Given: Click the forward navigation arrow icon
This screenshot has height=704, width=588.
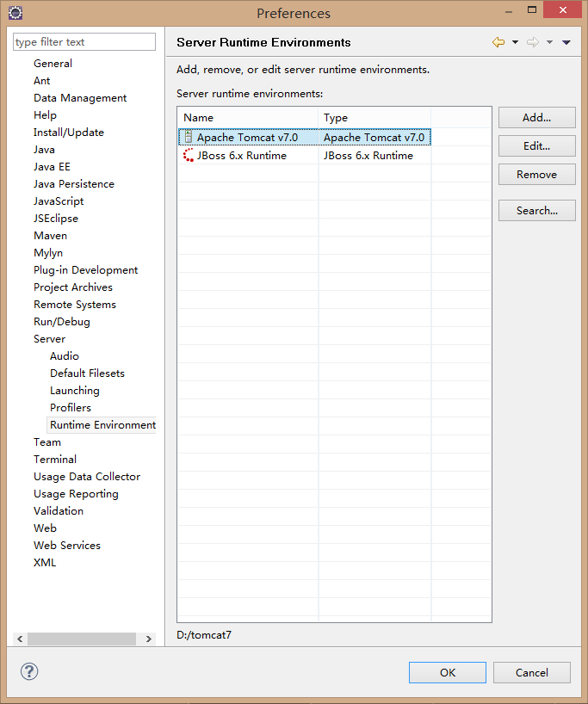Looking at the screenshot, I should click(532, 42).
